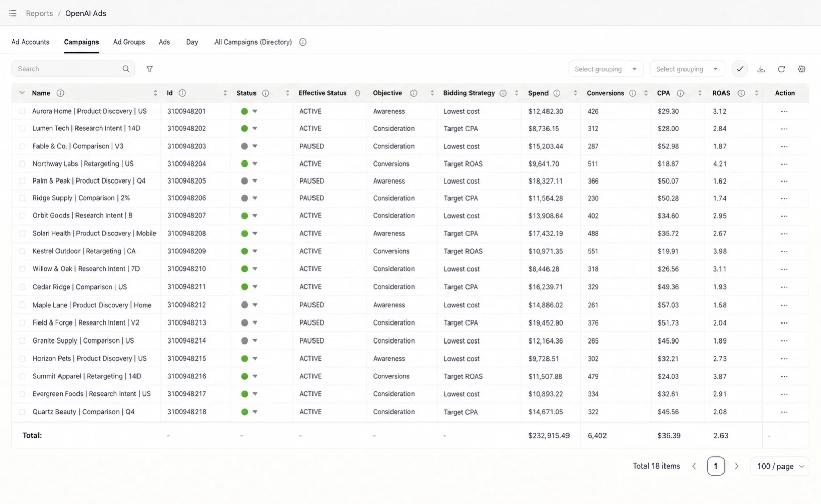This screenshot has width=821, height=504.
Task: Click the total spend $232,915.49
Action: pyautogui.click(x=549, y=436)
